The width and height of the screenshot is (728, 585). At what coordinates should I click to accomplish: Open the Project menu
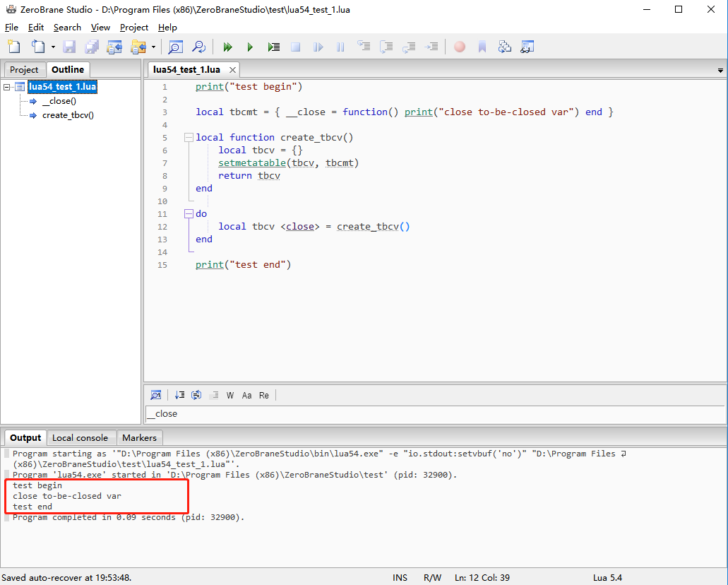[x=133, y=27]
